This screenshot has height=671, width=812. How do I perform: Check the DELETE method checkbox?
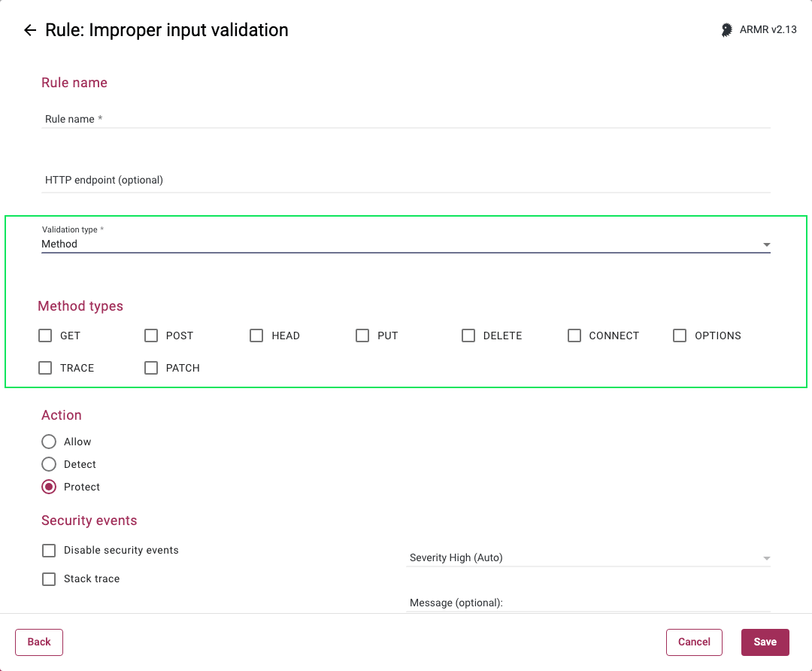(468, 335)
